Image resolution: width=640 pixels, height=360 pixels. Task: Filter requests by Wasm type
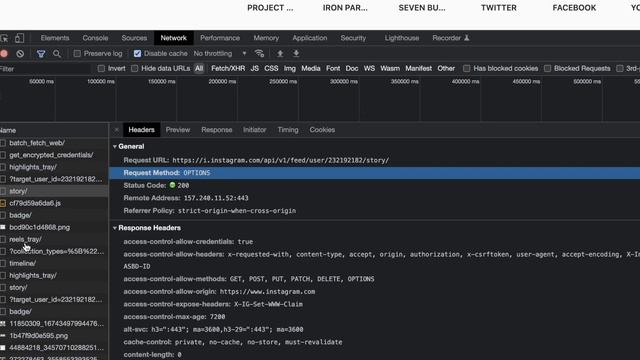coord(390,69)
